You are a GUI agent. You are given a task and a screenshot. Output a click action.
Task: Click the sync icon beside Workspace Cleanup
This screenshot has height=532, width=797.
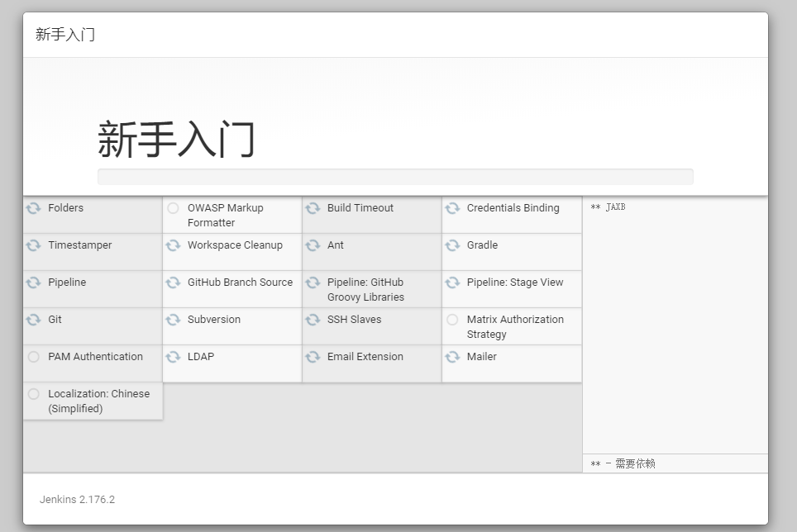click(x=173, y=245)
